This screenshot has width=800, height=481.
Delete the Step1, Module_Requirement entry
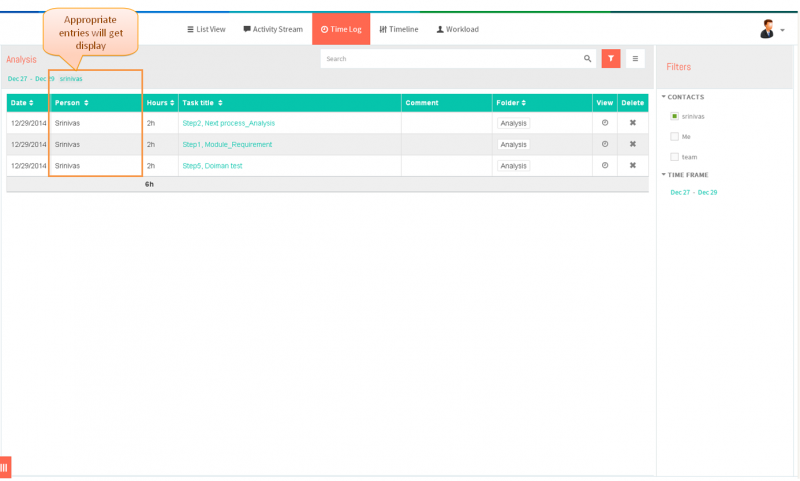pyautogui.click(x=633, y=144)
